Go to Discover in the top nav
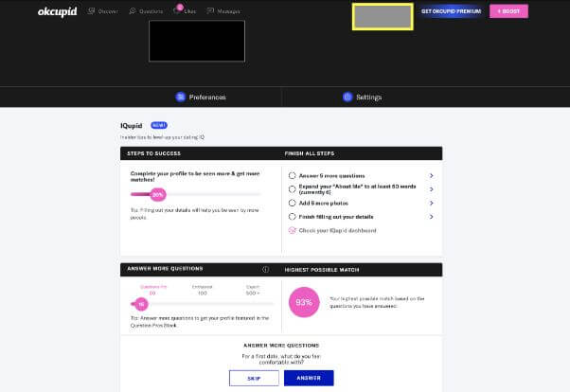The height and width of the screenshot is (392, 570). pyautogui.click(x=102, y=11)
